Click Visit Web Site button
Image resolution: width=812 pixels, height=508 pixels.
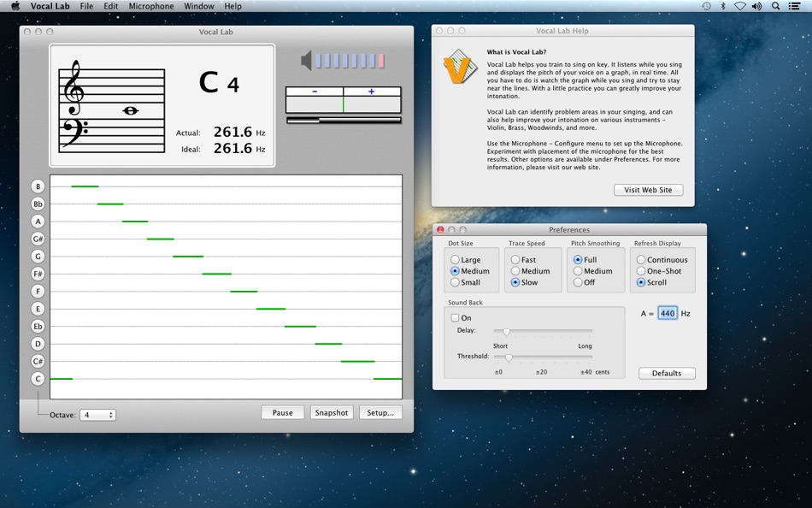649,190
